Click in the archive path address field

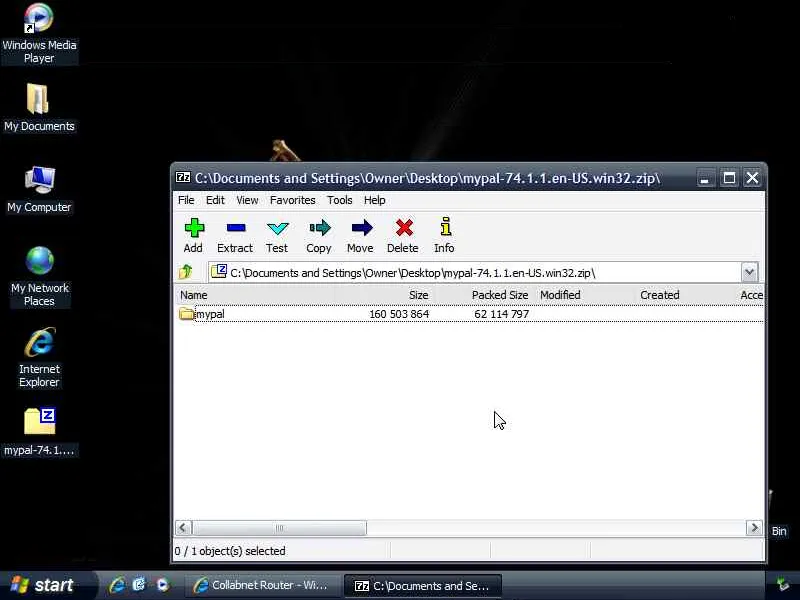(x=474, y=272)
